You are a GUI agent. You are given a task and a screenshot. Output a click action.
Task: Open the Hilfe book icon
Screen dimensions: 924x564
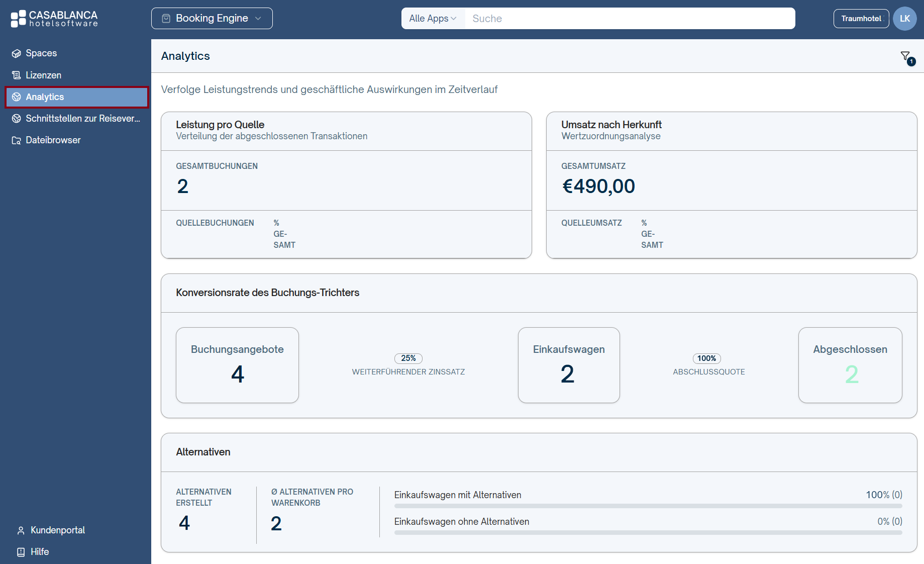21,552
